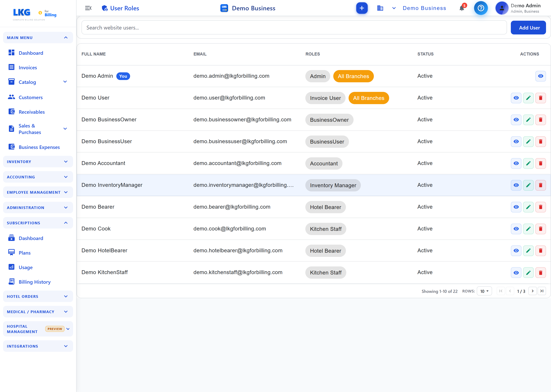Open the rows per page dropdown
551x392 pixels.
tap(484, 291)
